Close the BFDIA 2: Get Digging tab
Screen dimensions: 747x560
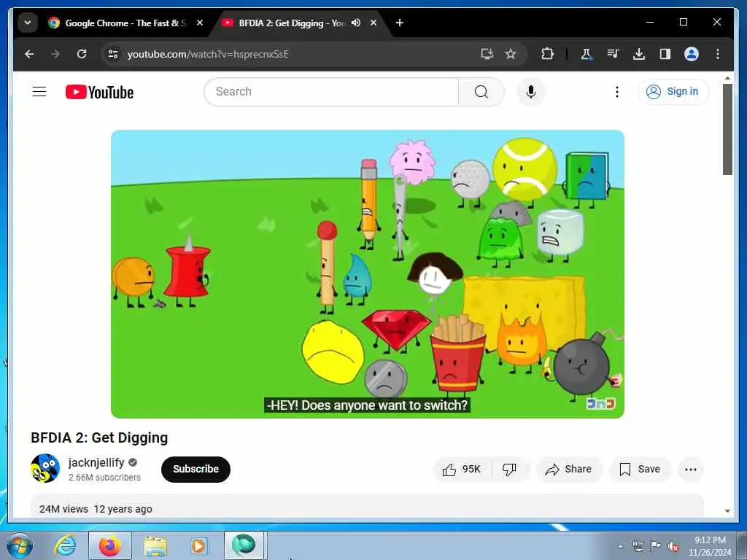[373, 23]
